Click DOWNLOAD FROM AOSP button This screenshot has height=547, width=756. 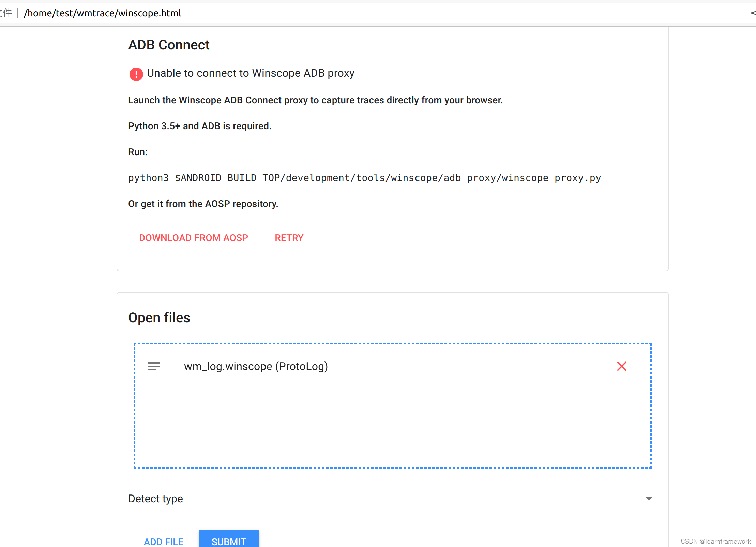pyautogui.click(x=193, y=238)
